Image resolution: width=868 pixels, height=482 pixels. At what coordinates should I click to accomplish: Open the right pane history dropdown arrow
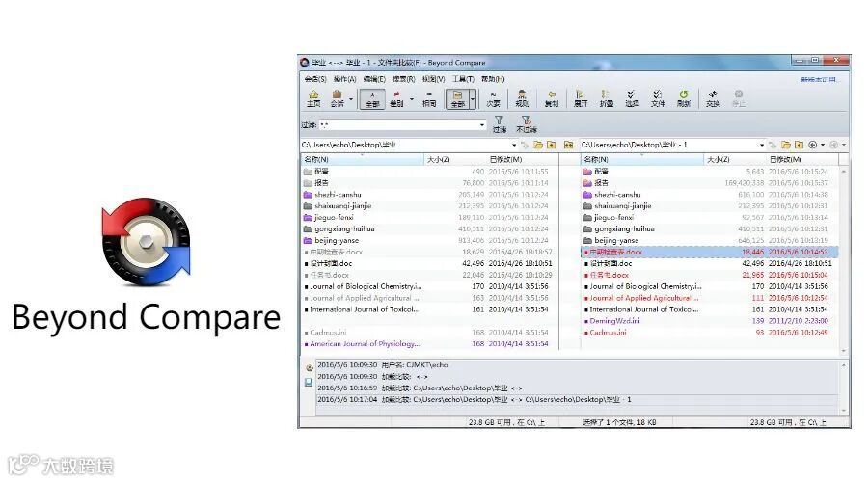point(823,145)
